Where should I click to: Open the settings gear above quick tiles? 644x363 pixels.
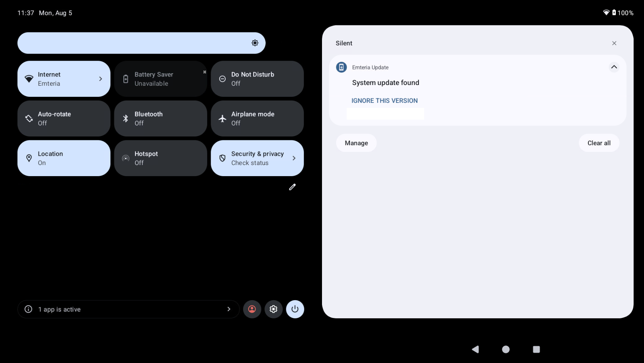tap(255, 43)
